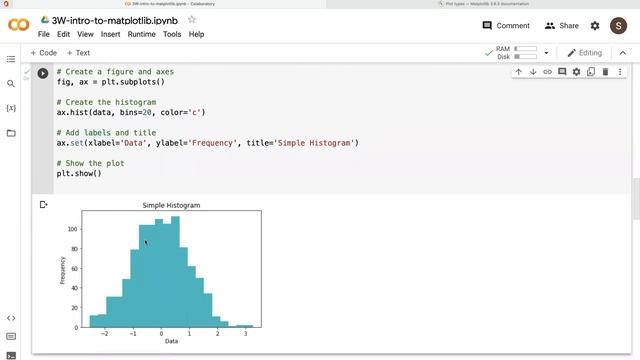Click the Simple Histogram output chart
640x360 pixels.
click(x=161, y=272)
